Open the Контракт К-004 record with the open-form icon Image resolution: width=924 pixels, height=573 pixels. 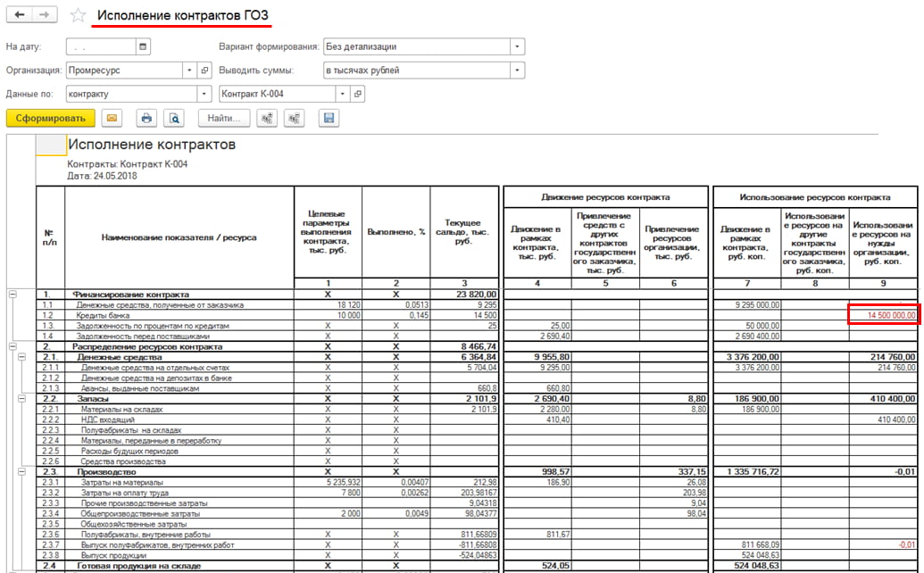358,94
